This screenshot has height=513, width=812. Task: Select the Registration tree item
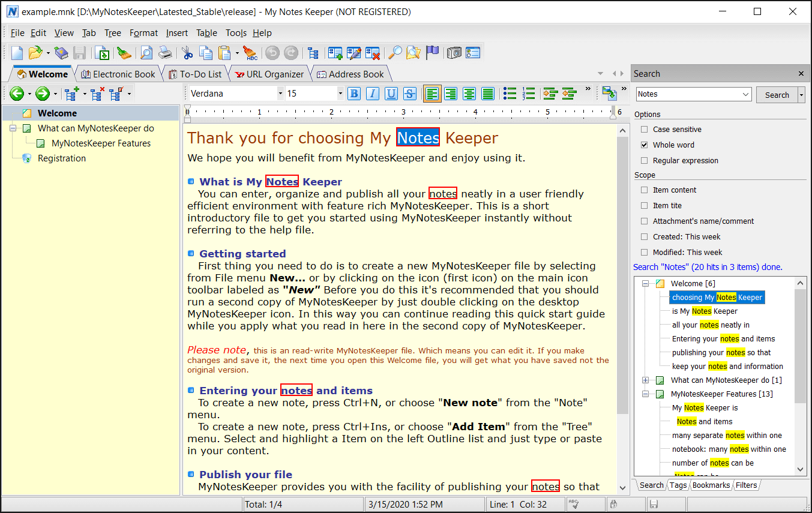62,158
